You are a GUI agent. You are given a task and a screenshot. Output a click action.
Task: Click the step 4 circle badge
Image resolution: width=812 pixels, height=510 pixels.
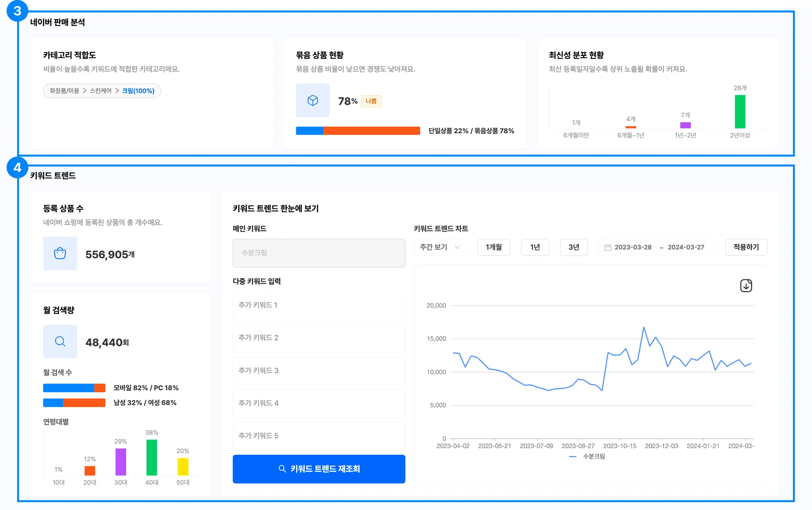coord(17,168)
